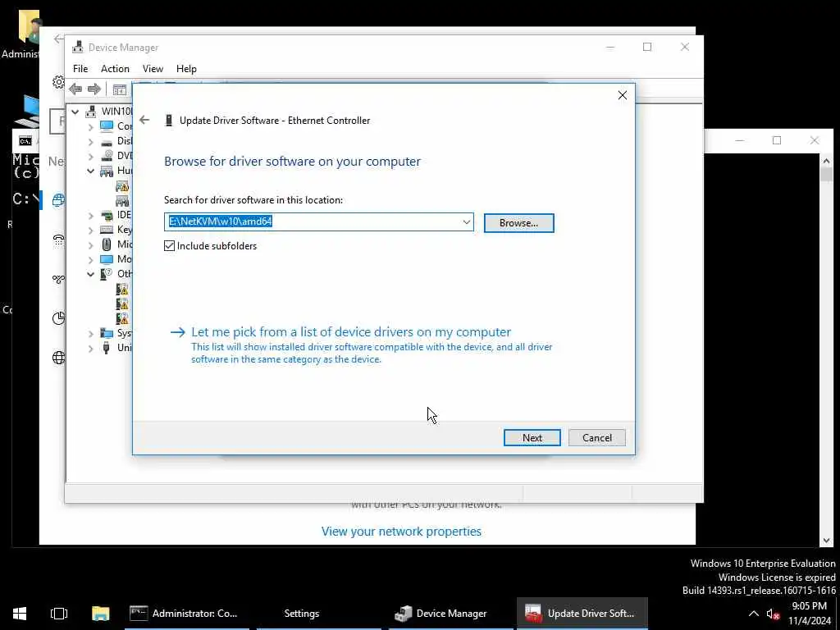Open the driver location dropdown arrow
Screen dimensions: 840x630
click(466, 221)
